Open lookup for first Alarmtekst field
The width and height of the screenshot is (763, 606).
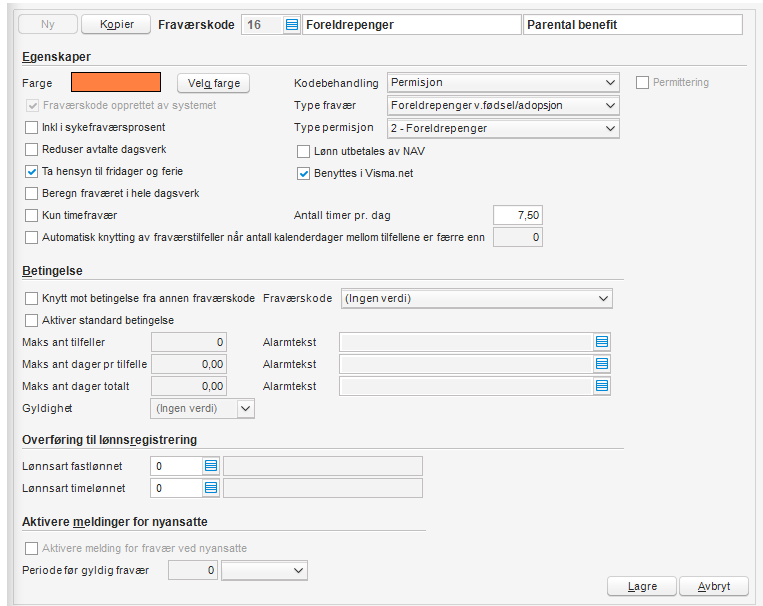pos(602,342)
